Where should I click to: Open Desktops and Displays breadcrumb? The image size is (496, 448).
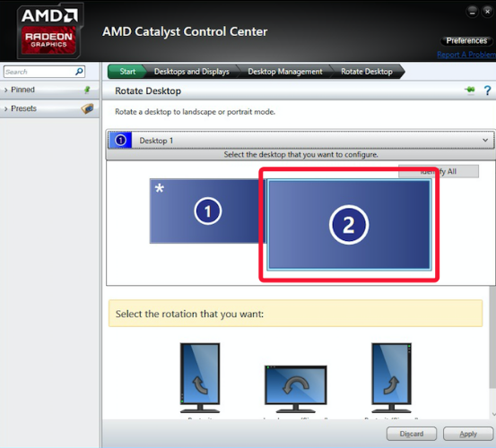(191, 72)
